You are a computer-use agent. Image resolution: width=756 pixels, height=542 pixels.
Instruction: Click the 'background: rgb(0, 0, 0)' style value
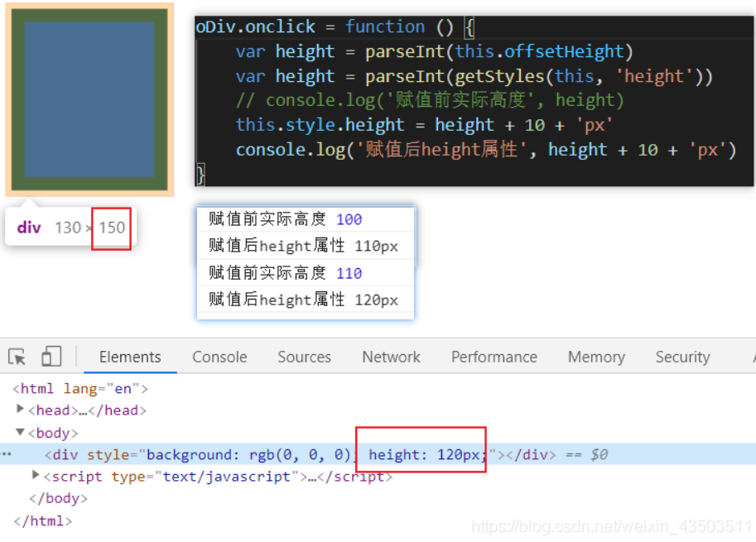click(250, 455)
